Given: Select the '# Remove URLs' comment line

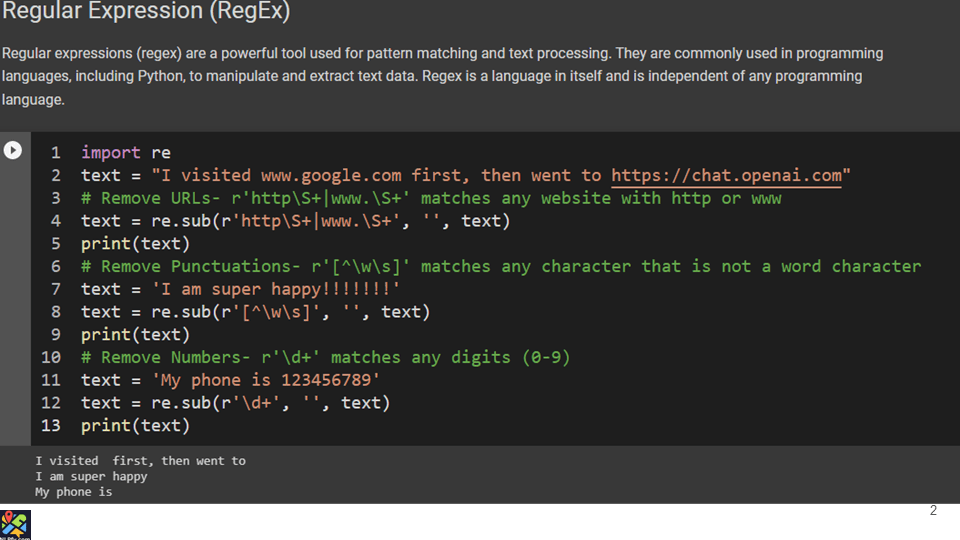Looking at the screenshot, I should coord(431,198).
